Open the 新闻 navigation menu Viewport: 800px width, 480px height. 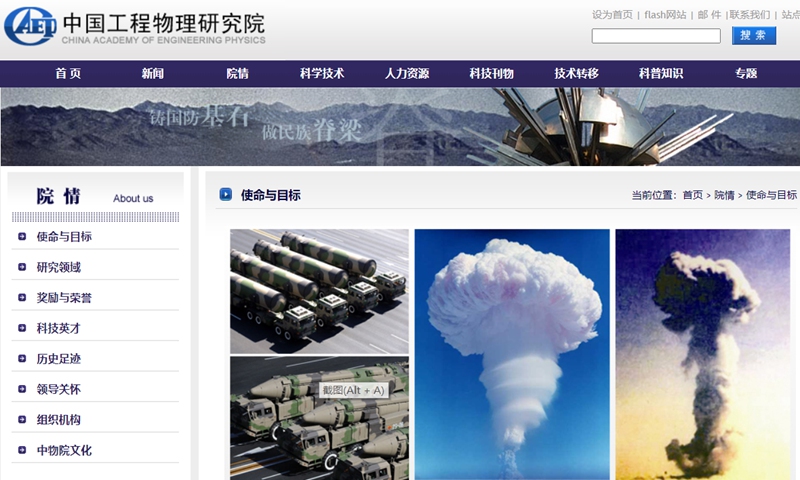pos(152,74)
